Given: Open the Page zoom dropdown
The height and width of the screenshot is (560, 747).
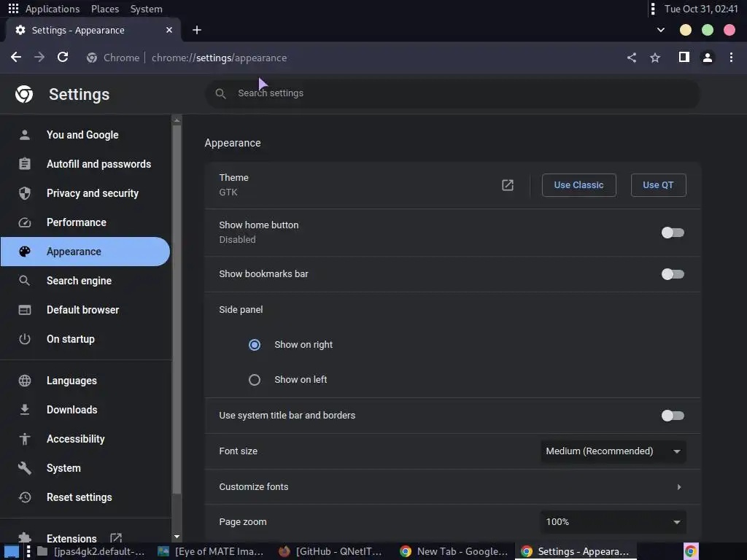Looking at the screenshot, I should 613,522.
